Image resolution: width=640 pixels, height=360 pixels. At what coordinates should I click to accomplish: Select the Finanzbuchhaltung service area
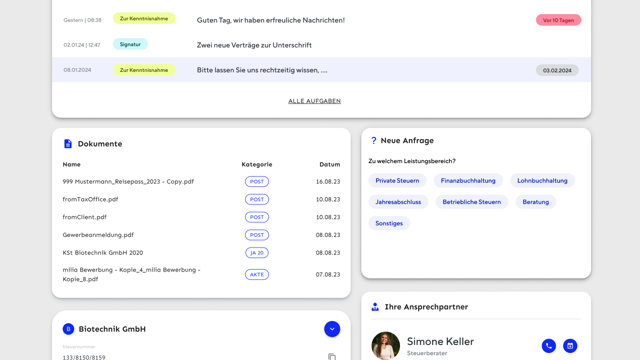coord(468,180)
